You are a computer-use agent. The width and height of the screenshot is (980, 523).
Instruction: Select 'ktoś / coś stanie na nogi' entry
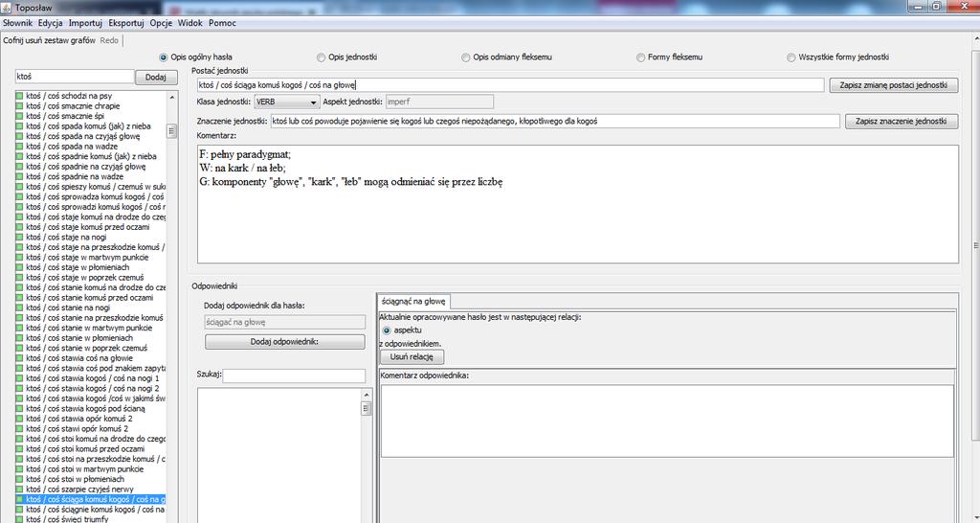pos(68,307)
